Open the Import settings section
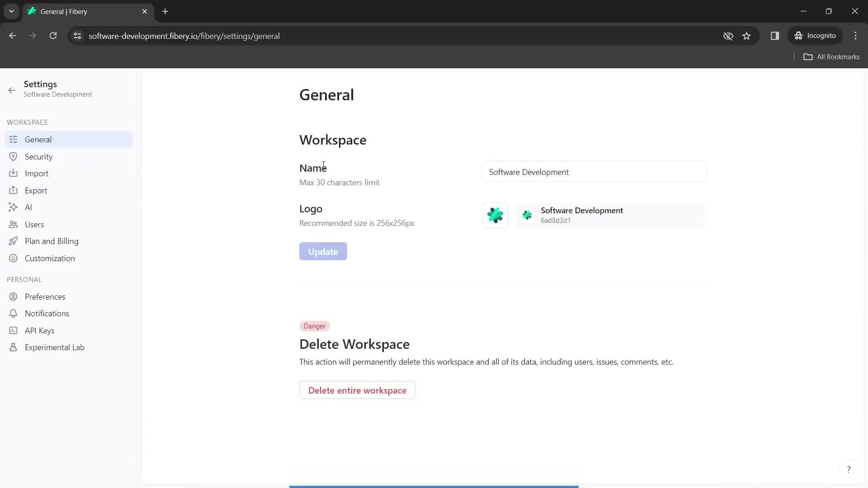Screen dimensions: 868x488 (x=68, y=174)
